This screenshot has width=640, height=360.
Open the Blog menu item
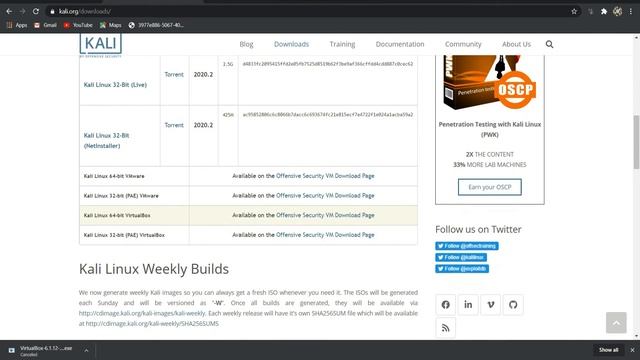click(246, 44)
